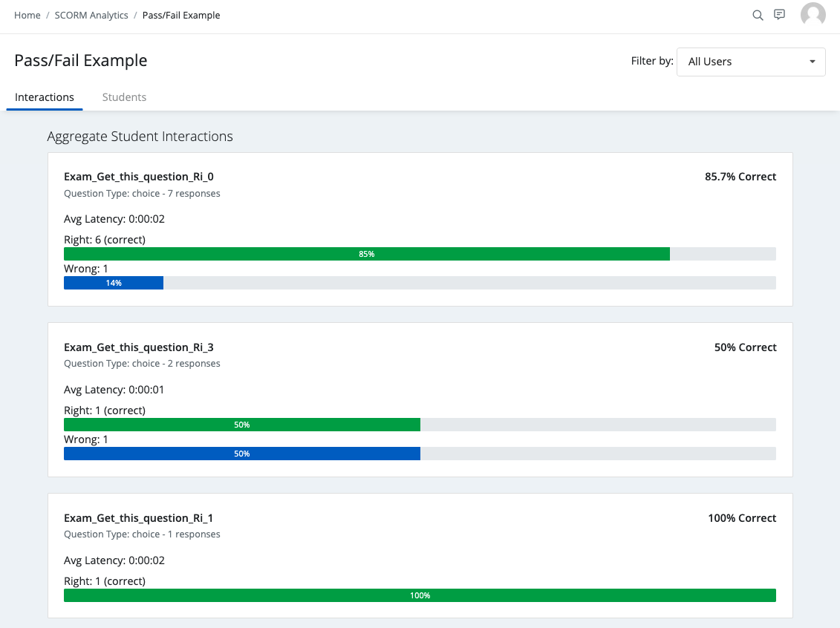Select Exam_Get_this_question_Ri_0 title
Screen dimensions: 840x628
pyautogui.click(x=139, y=177)
